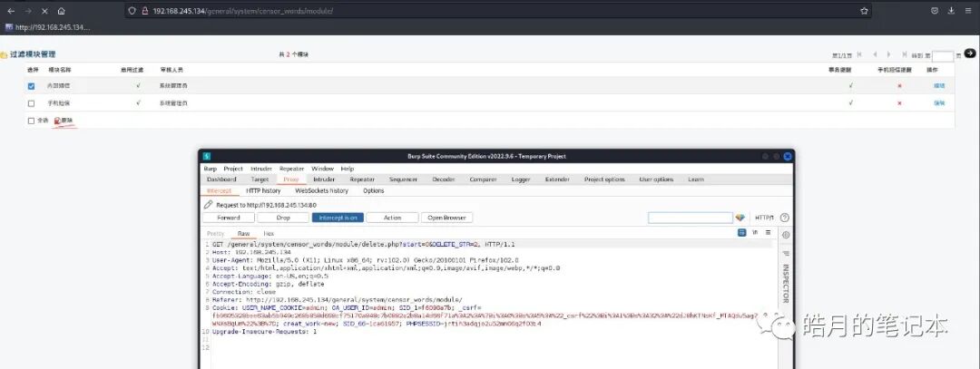Open the Action button menu

click(393, 218)
